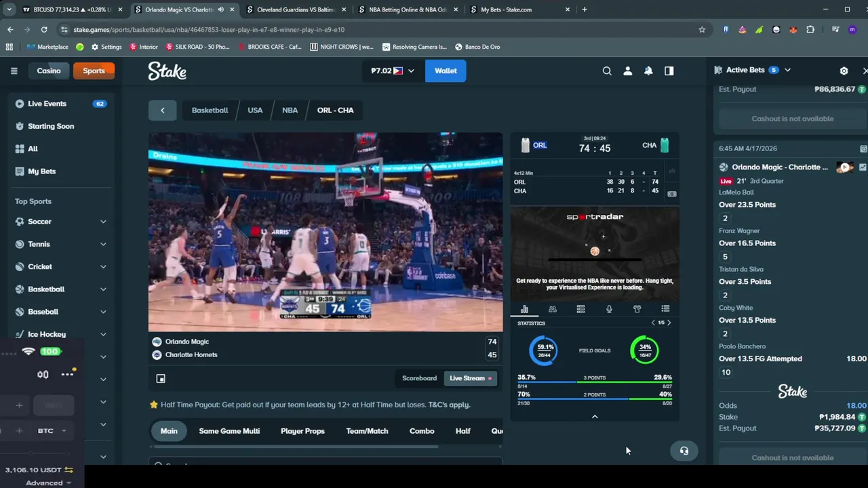Expand the Baseball sport list

[x=103, y=312]
